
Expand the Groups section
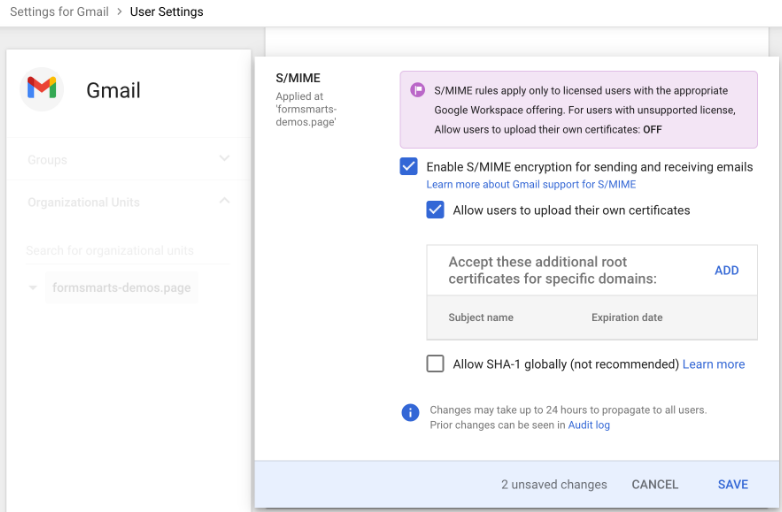tap(128, 160)
